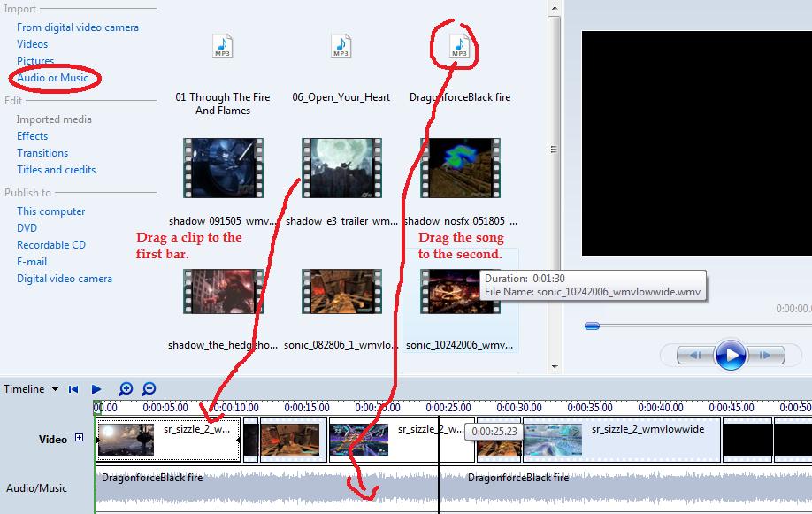Select sr_sizzle_2_wmvlowwide clip on timeline
This screenshot has width=812, height=514.
pos(622,440)
